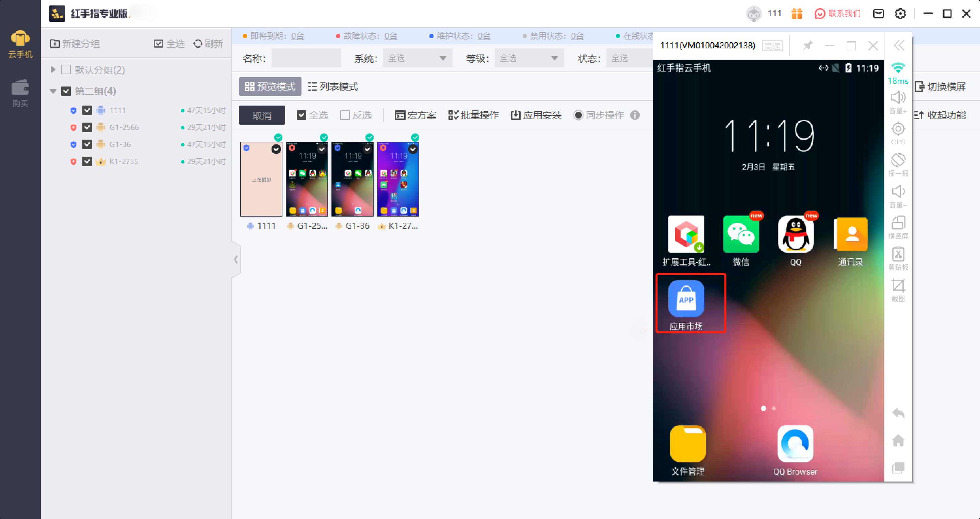Open the 批量操作 menu
980x519 pixels.
pyautogui.click(x=473, y=115)
